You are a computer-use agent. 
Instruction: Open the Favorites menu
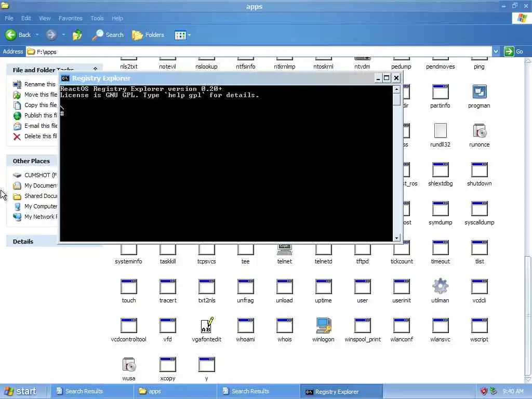pyautogui.click(x=70, y=18)
